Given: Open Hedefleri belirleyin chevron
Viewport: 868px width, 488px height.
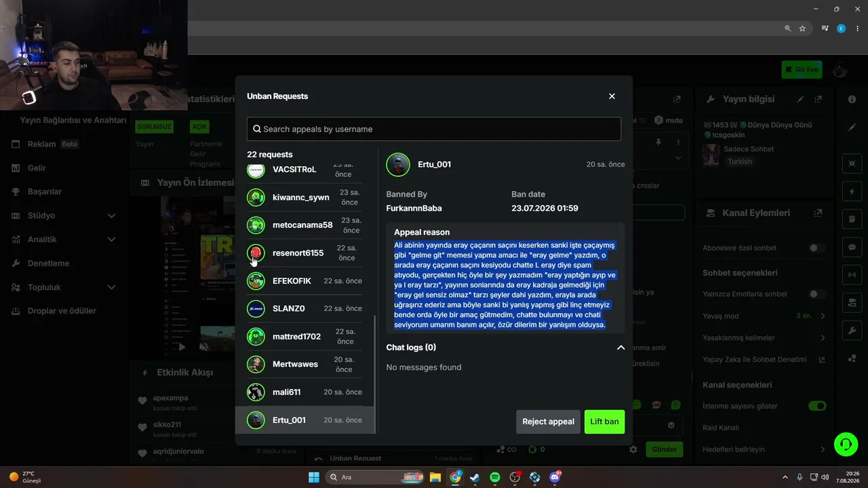Looking at the screenshot, I should tap(823, 449).
